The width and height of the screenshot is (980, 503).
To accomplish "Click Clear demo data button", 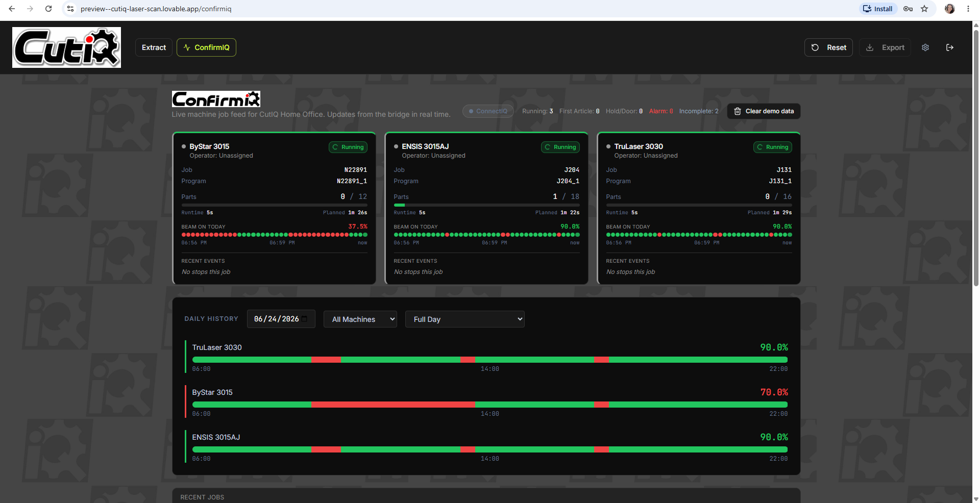I will [764, 111].
